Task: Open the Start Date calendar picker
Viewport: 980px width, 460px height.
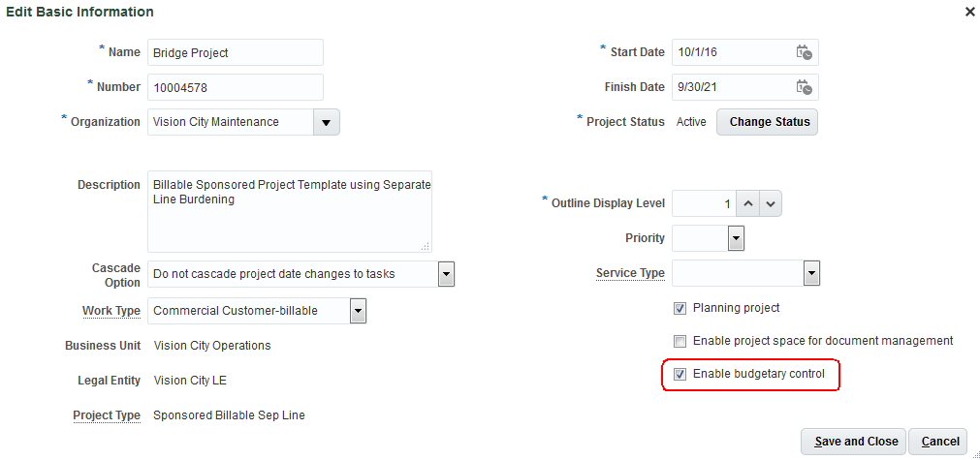Action: coord(804,53)
